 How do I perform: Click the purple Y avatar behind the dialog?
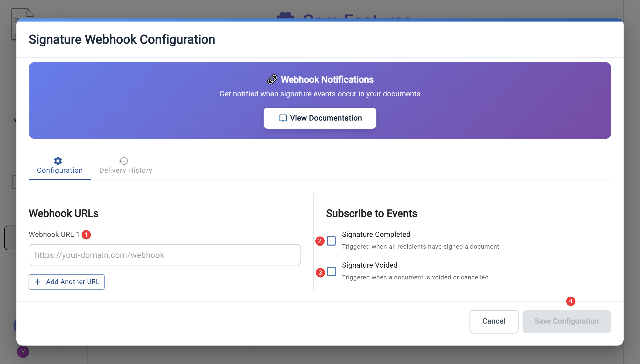[23, 352]
